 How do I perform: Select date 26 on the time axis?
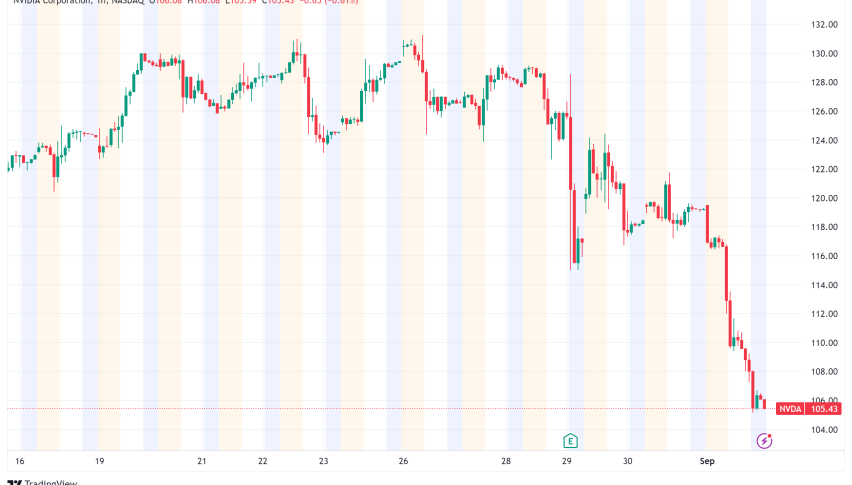click(x=404, y=461)
